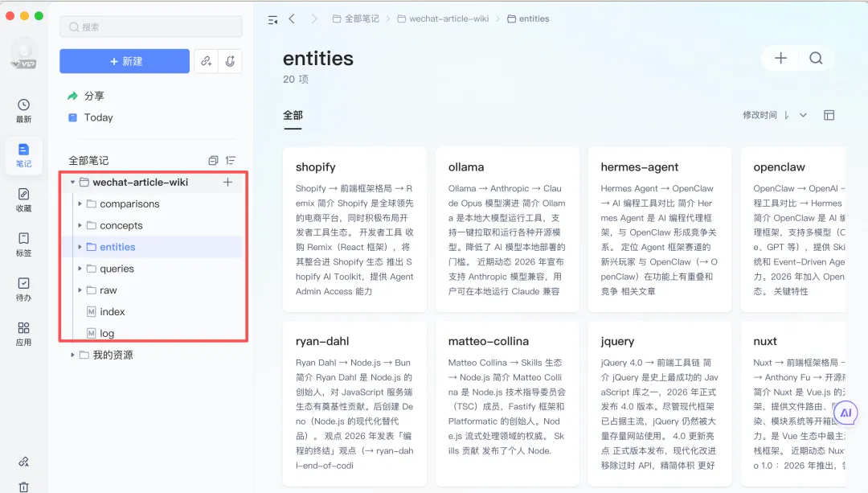This screenshot has width=868, height=493.
Task: Expand the comparisons folder in tree
Action: pyautogui.click(x=80, y=204)
